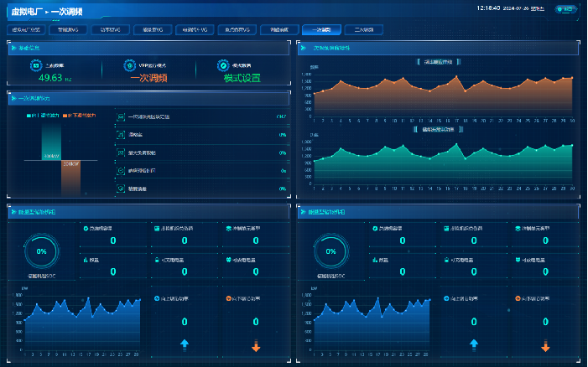
Task: Switch to the 二次调频 tab
Action: pyautogui.click(x=364, y=29)
